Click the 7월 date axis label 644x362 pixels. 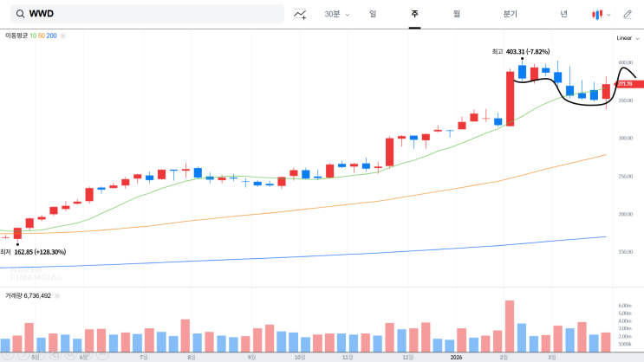(x=143, y=358)
